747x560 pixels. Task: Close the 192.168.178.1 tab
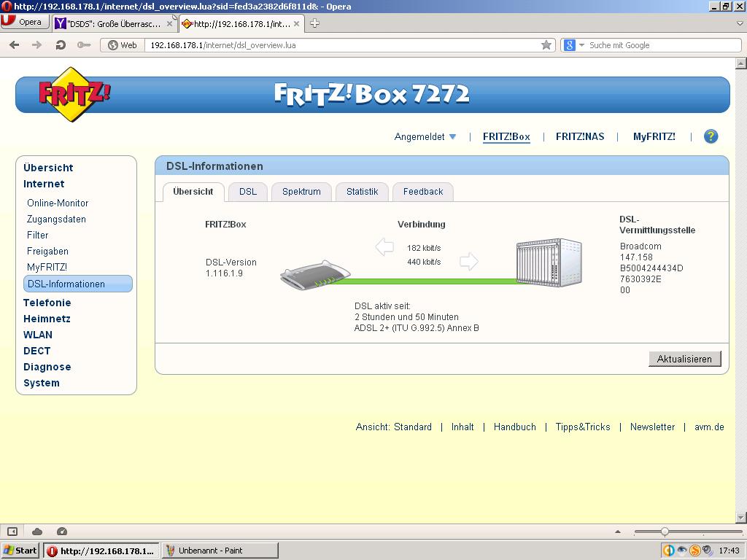coord(296,24)
